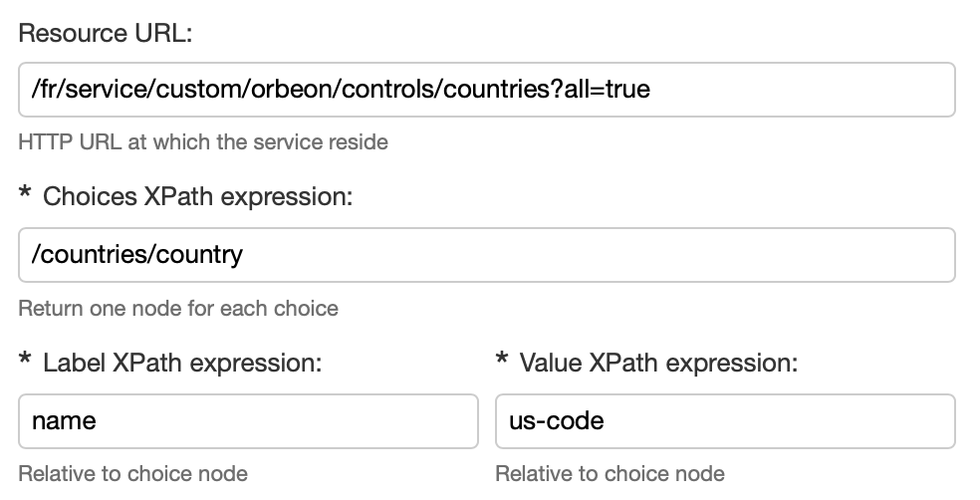
Task: Click "Relative to choice node" hint under Label field
Action: pyautogui.click(x=132, y=472)
